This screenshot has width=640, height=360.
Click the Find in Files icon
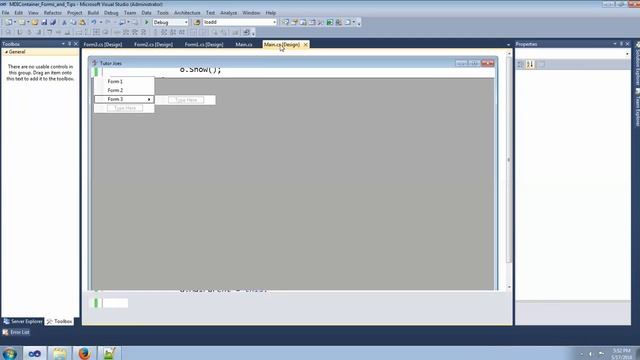pos(197,22)
